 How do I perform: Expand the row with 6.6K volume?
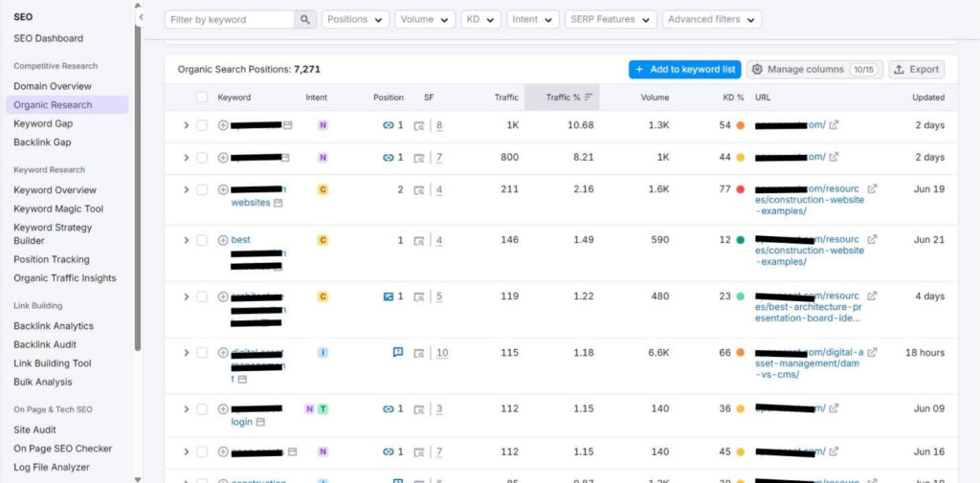coord(186,352)
